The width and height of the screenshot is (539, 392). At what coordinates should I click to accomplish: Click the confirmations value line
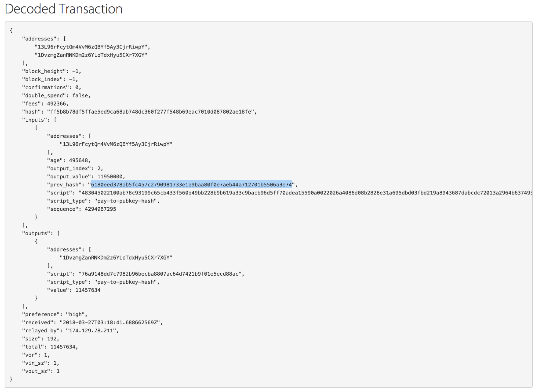[51, 87]
